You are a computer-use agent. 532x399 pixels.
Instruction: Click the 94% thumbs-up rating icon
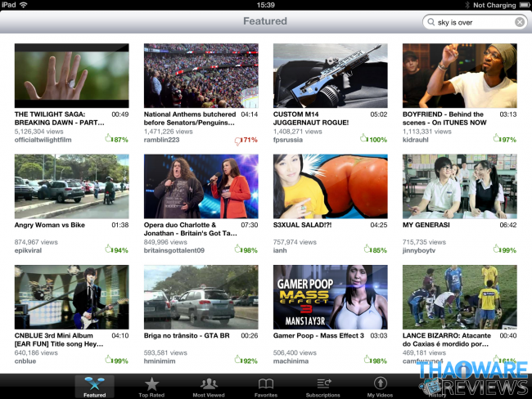coord(109,249)
